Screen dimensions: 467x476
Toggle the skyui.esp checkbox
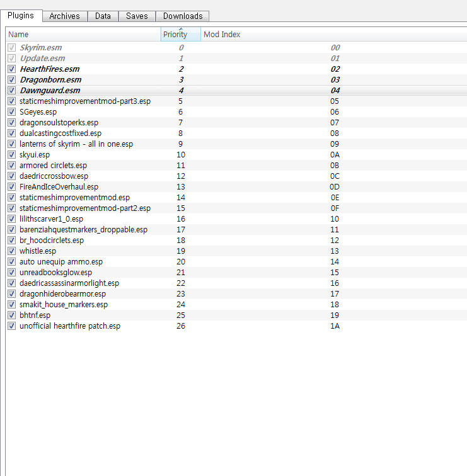coord(11,155)
